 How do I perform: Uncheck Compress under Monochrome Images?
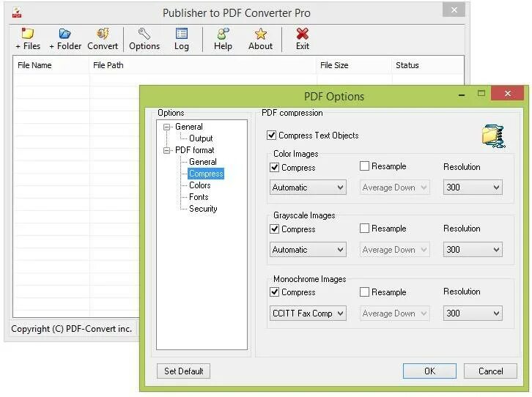pyautogui.click(x=275, y=292)
